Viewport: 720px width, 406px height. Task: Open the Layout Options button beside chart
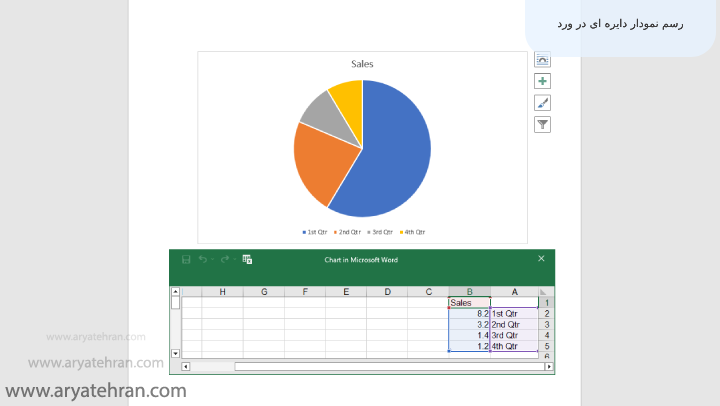(x=543, y=60)
